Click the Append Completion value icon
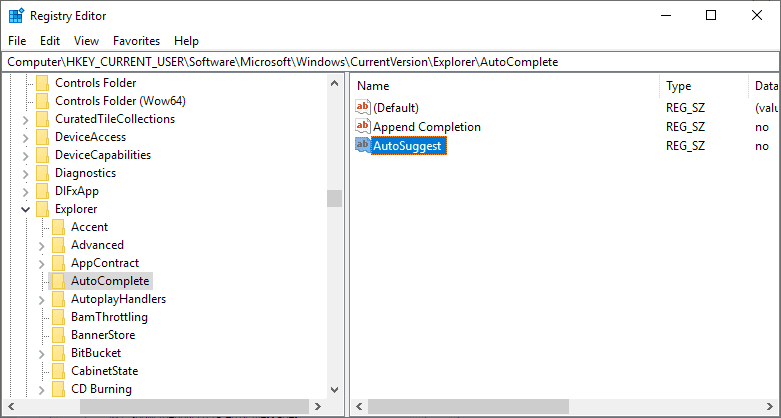 pyautogui.click(x=363, y=127)
